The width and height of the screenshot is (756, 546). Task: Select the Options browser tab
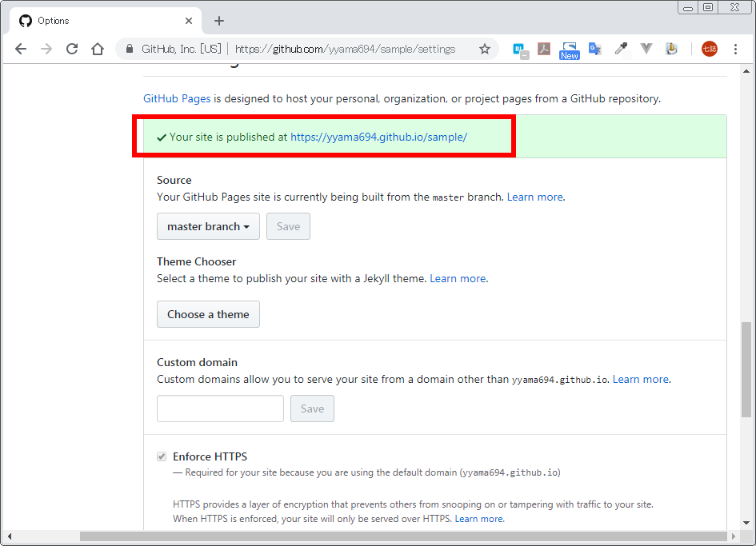click(x=105, y=21)
